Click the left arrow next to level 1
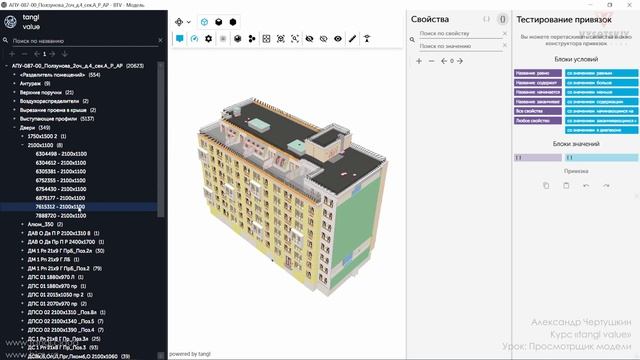This screenshot has width=640, height=360. click(37, 54)
